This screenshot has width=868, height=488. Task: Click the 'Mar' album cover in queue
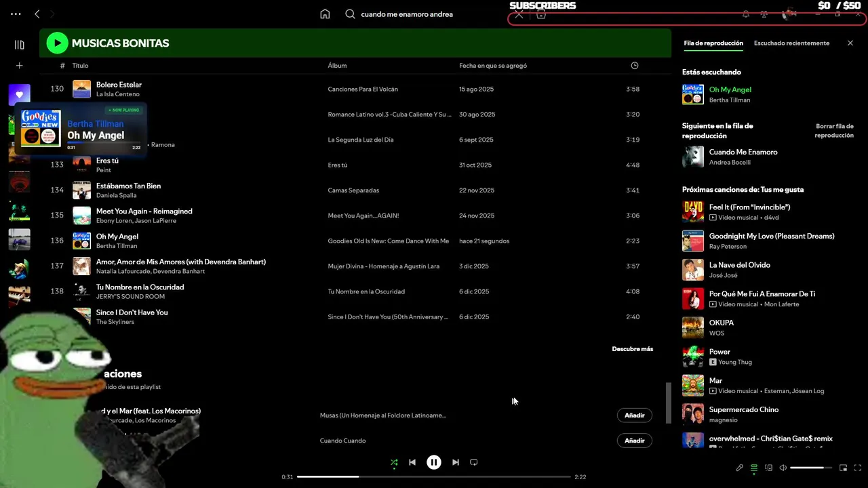point(693,386)
